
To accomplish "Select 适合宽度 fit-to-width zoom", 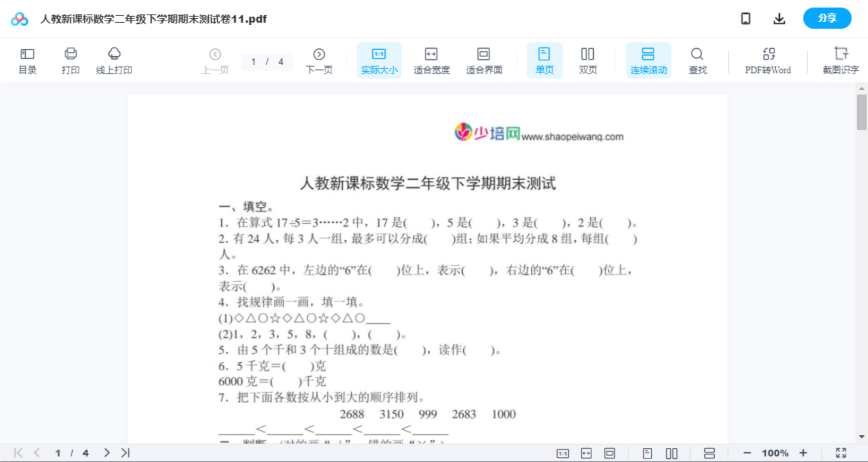I will pyautogui.click(x=431, y=60).
